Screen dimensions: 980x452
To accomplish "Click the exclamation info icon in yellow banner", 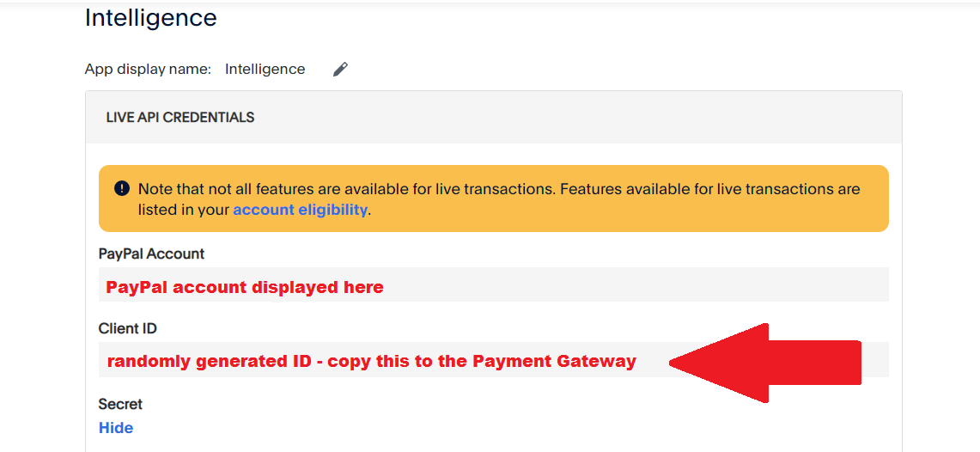I will (122, 188).
